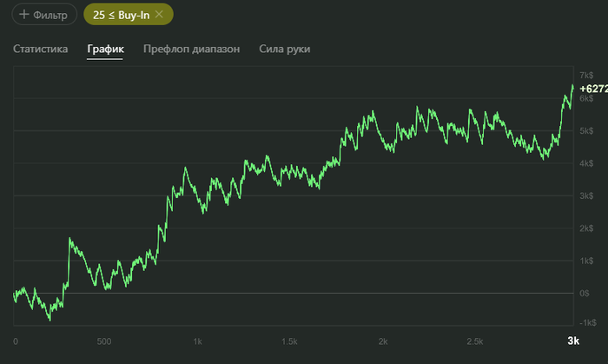Screen dimensions: 608x364
Task: Select the 25 ≤ Buy-In filter chip
Action: [x=129, y=15]
